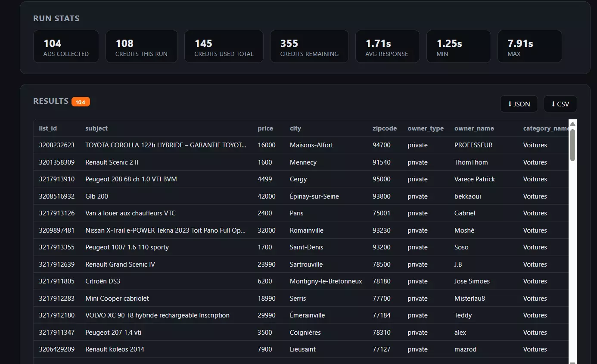The width and height of the screenshot is (597, 364).
Task: Click the Peugeot 208 68 ch subject
Action: pyautogui.click(x=131, y=179)
